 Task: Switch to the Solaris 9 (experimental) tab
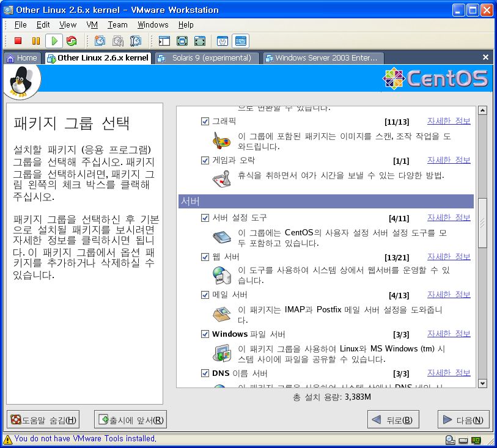pyautogui.click(x=205, y=58)
